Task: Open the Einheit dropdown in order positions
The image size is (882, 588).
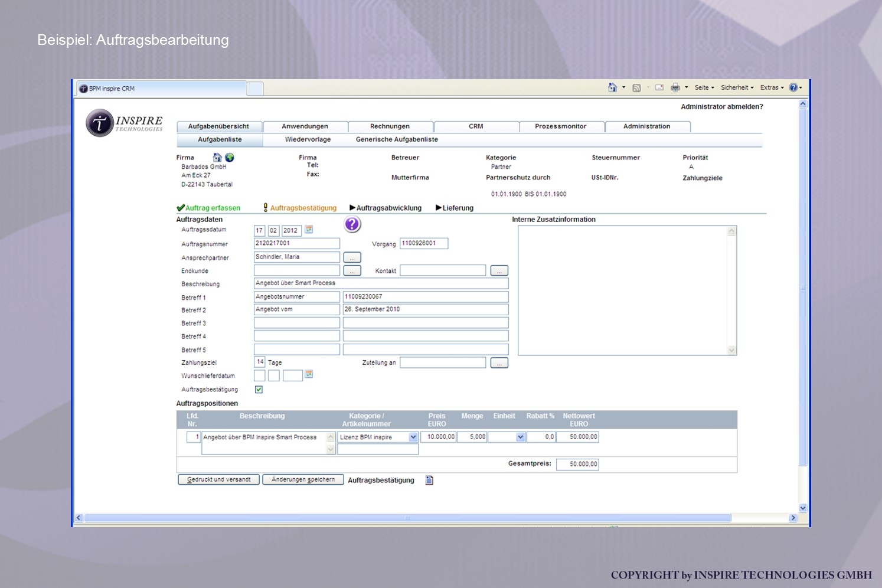Action: pos(520,437)
